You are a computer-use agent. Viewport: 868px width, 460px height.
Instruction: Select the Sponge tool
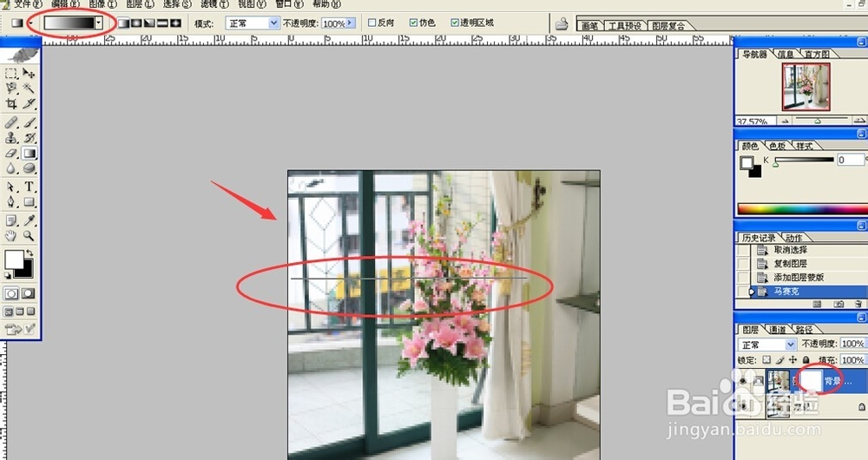pos(29,168)
